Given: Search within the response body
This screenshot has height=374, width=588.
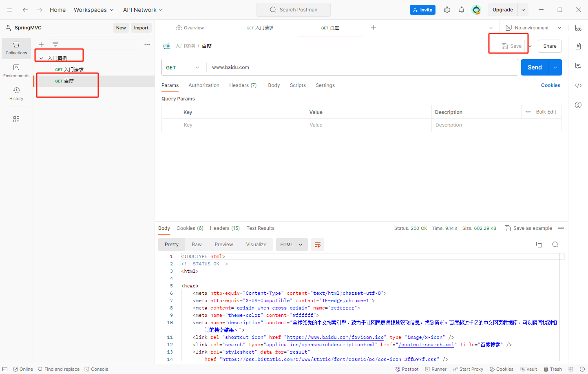Looking at the screenshot, I should click(x=555, y=245).
